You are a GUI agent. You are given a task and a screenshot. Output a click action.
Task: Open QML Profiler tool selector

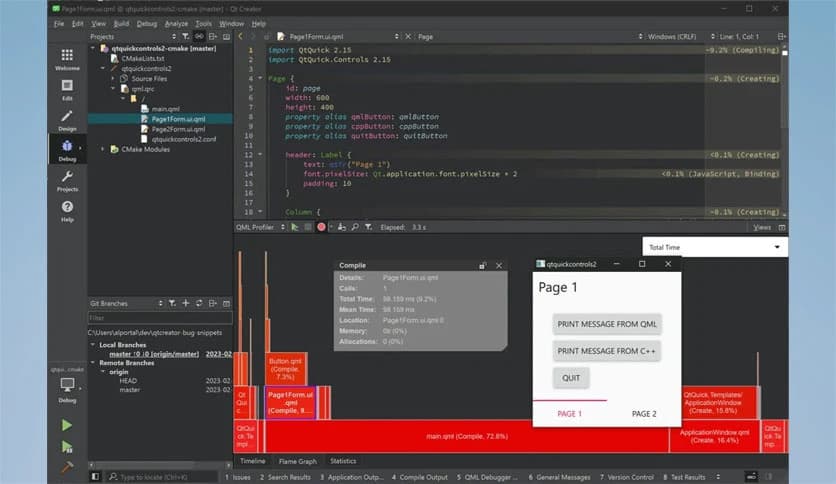(260, 227)
